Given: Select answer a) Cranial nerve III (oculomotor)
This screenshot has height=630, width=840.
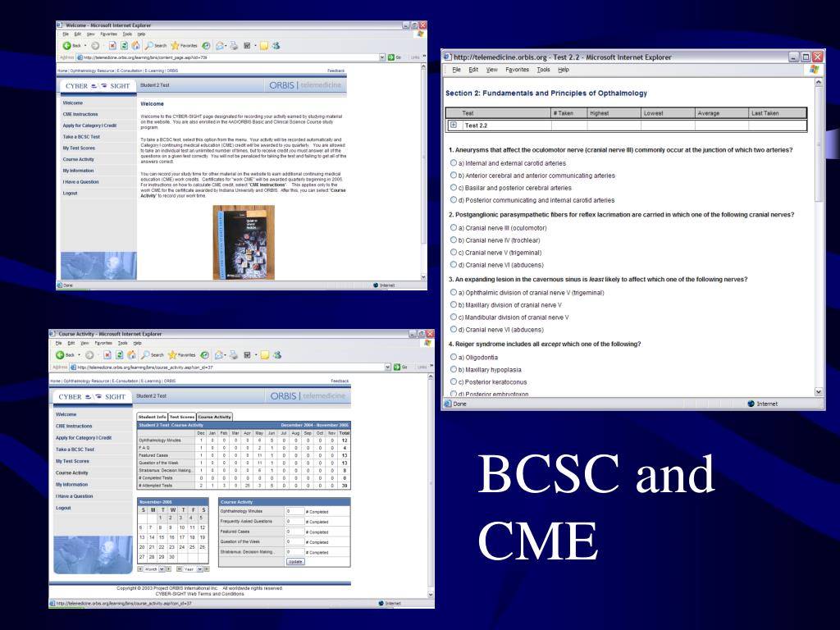Looking at the screenshot, I should (453, 228).
